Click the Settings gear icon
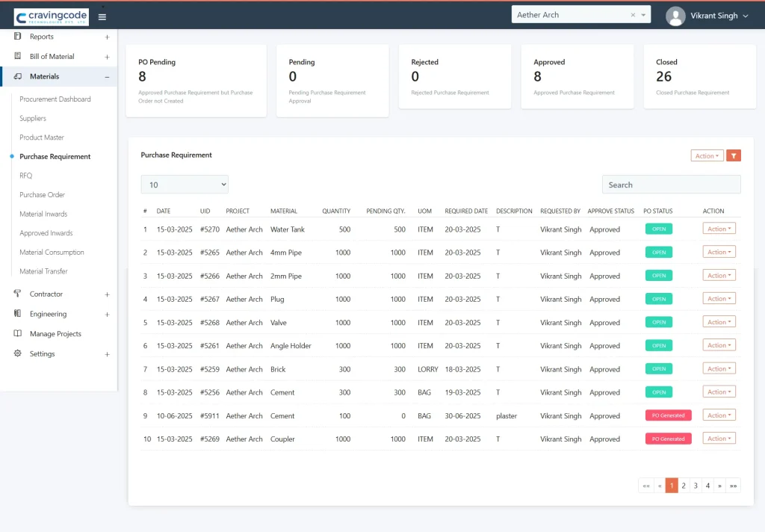Screen dimensions: 765x532 coord(18,353)
